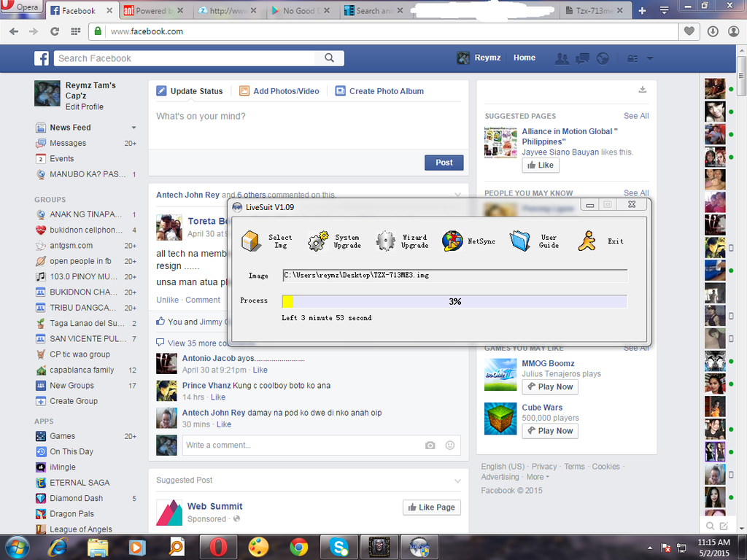This screenshot has width=747, height=560.
Task: Click the Search Facebook field
Action: coord(185,58)
